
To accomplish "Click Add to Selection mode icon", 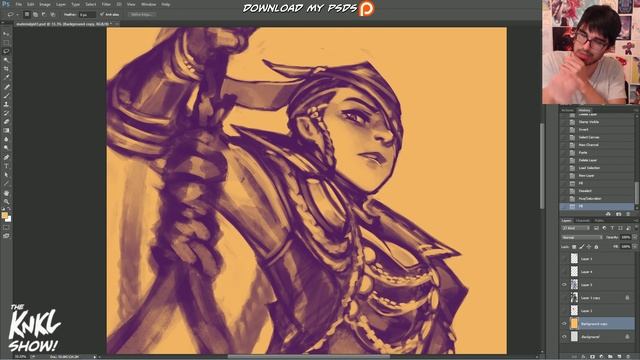I will [x=36, y=14].
